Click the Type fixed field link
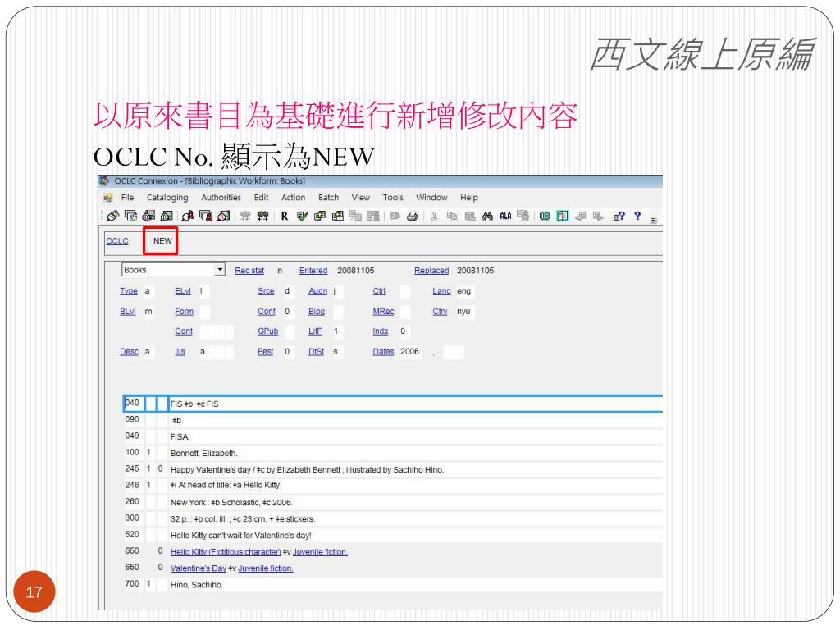 click(x=129, y=291)
